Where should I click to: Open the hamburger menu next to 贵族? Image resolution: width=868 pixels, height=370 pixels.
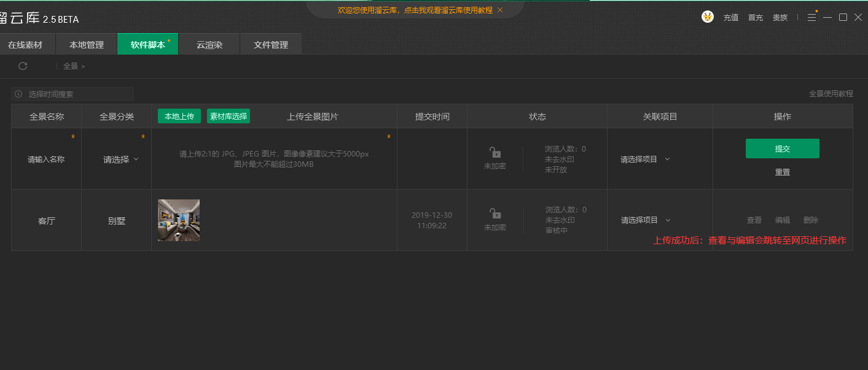811,17
